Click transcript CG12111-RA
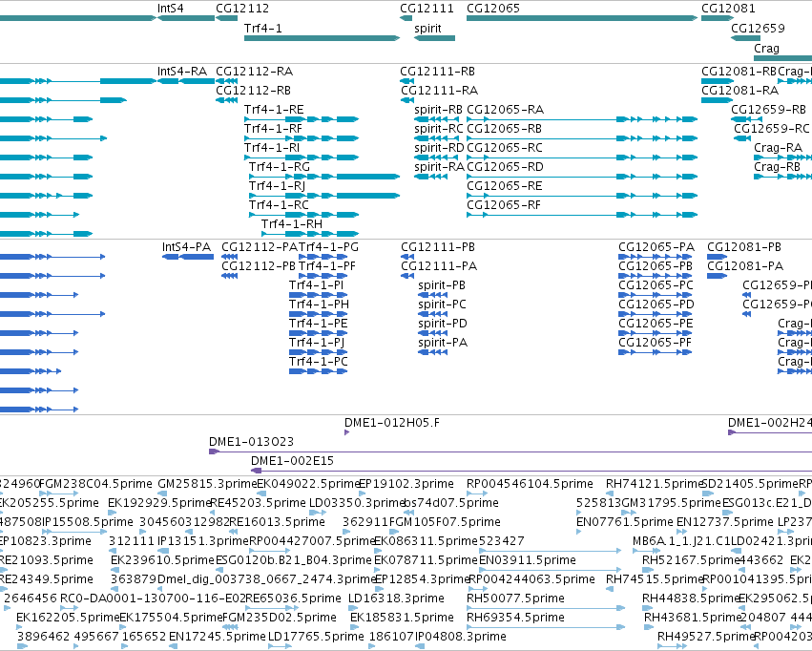Screen dimensions: 812x651 point(407,100)
